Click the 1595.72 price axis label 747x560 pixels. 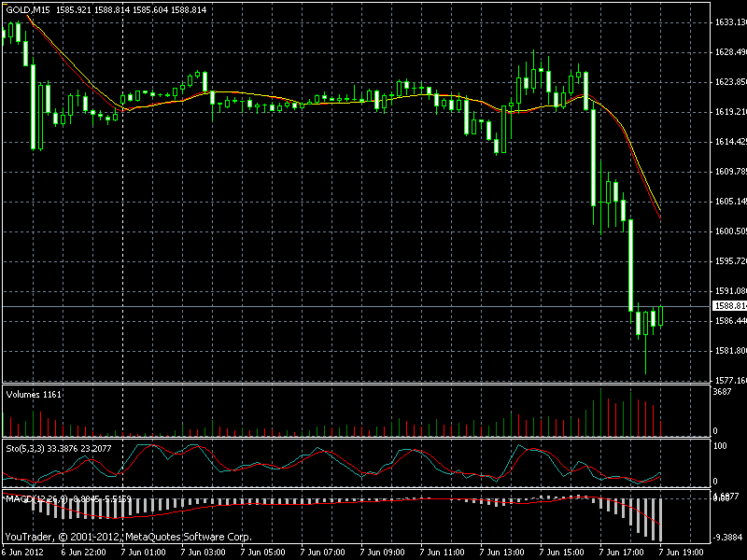(731, 261)
